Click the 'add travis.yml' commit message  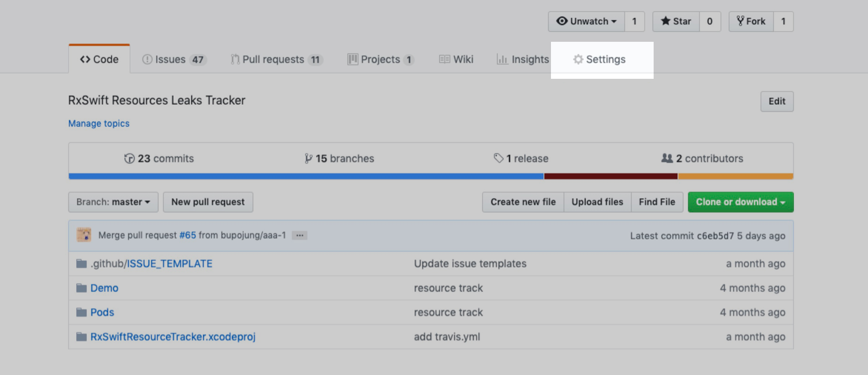coord(447,336)
